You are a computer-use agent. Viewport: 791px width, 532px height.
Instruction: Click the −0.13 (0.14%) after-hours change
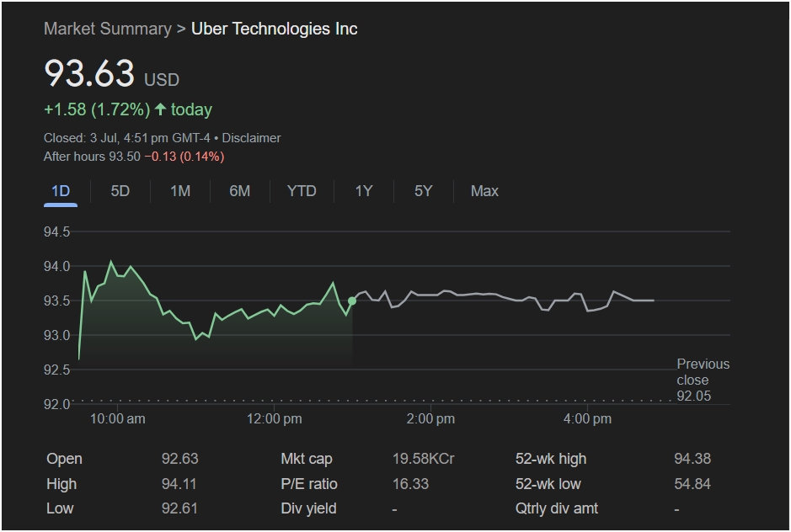click(184, 157)
